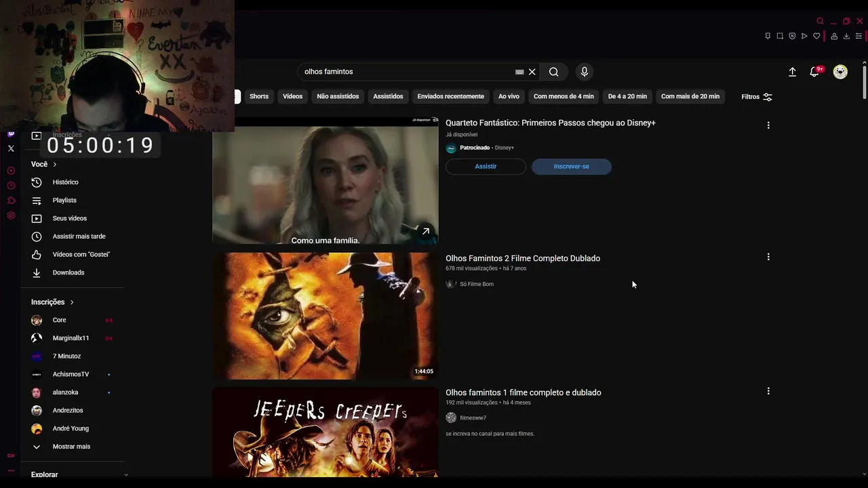Screen dimensions: 868x488
Task: Click the page vertical scrollbar
Action: click(x=864, y=83)
